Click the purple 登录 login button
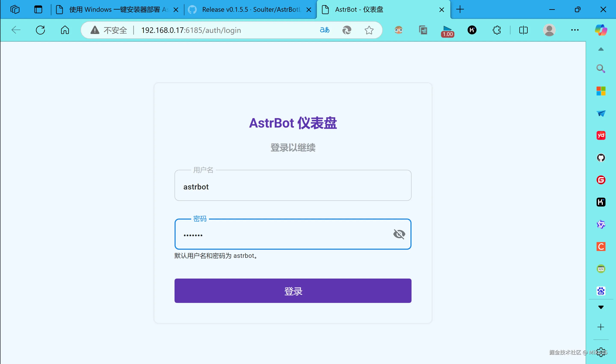 pyautogui.click(x=293, y=291)
